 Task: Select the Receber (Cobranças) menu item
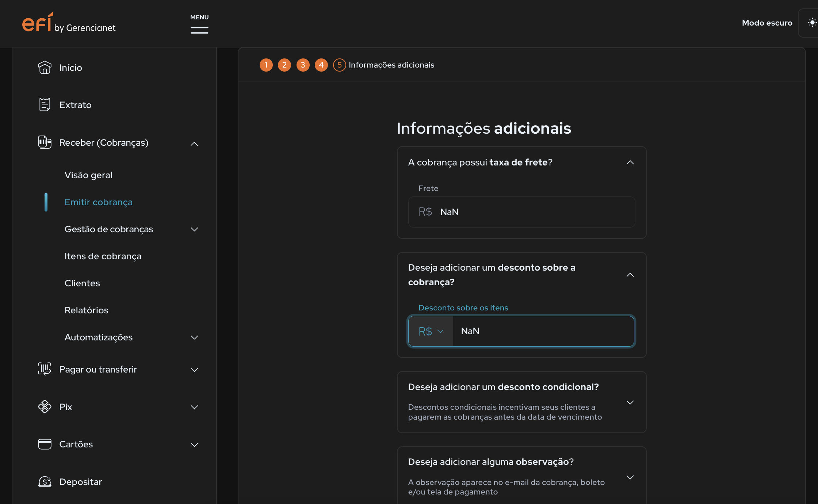(x=104, y=142)
